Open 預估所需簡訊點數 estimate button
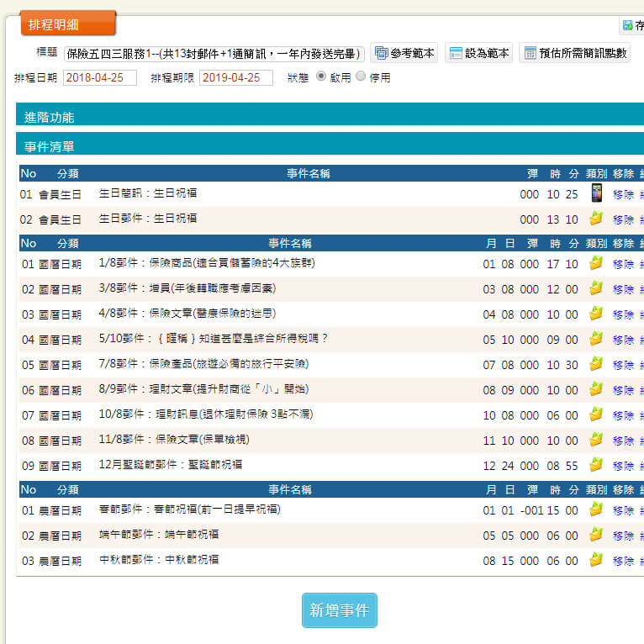644x644 pixels. coord(574,53)
